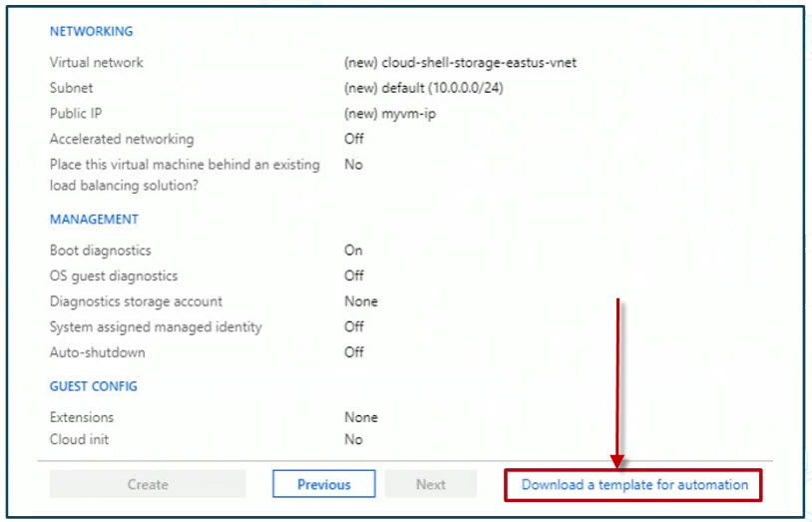Click Diagnostics storage account None value

(x=361, y=301)
